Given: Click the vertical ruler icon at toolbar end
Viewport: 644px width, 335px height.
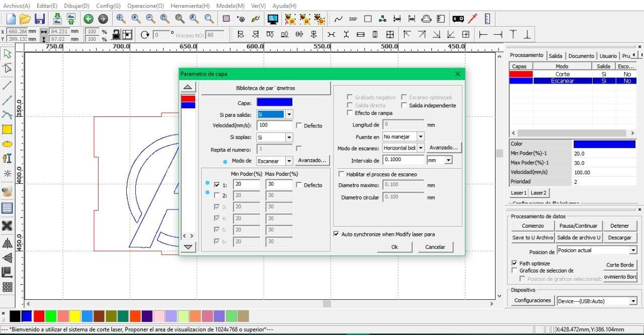Looking at the screenshot, I should 487,19.
